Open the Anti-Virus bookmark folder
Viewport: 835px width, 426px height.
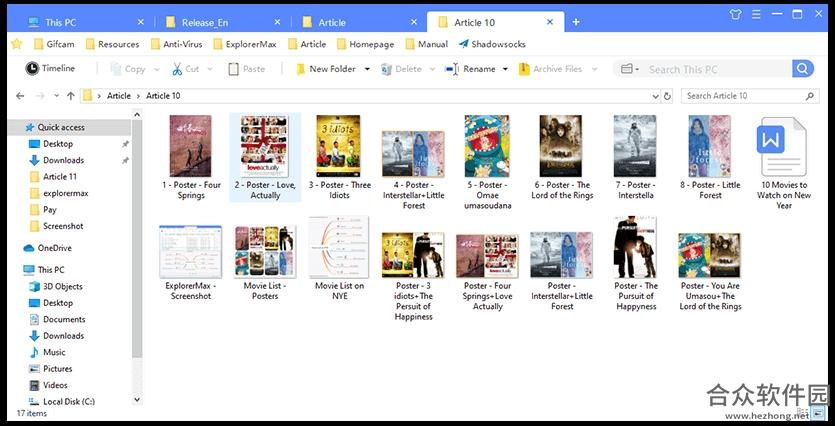click(176, 44)
